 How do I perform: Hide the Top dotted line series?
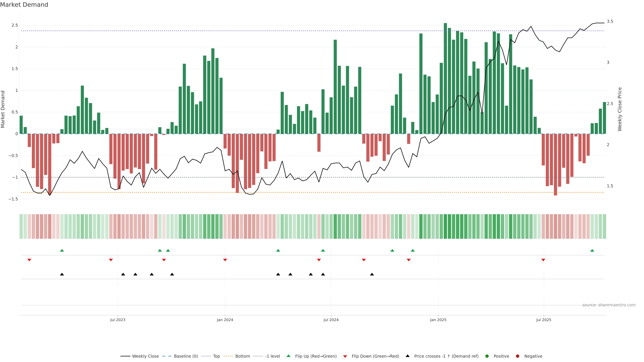tap(216, 356)
